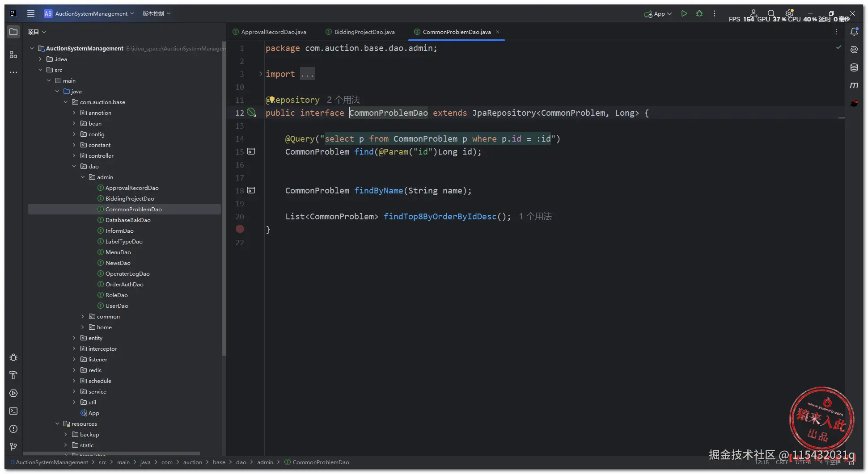Switch to ApprovalRecordDao.java tab
The width and height of the screenshot is (868, 474).
(x=270, y=32)
